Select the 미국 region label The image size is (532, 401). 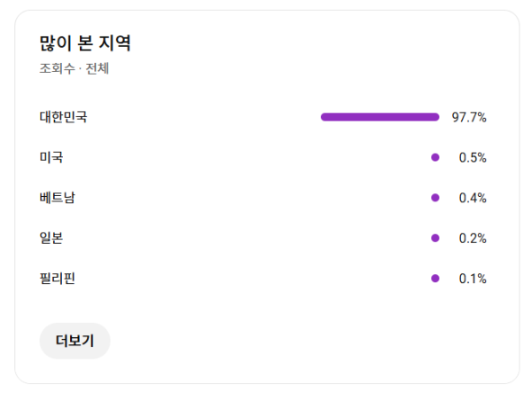coord(51,157)
